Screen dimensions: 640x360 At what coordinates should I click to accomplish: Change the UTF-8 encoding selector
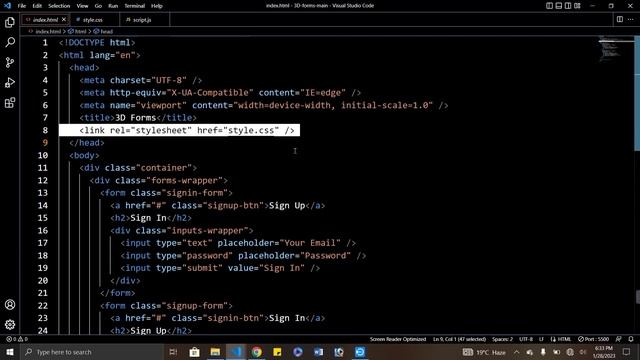point(526,339)
